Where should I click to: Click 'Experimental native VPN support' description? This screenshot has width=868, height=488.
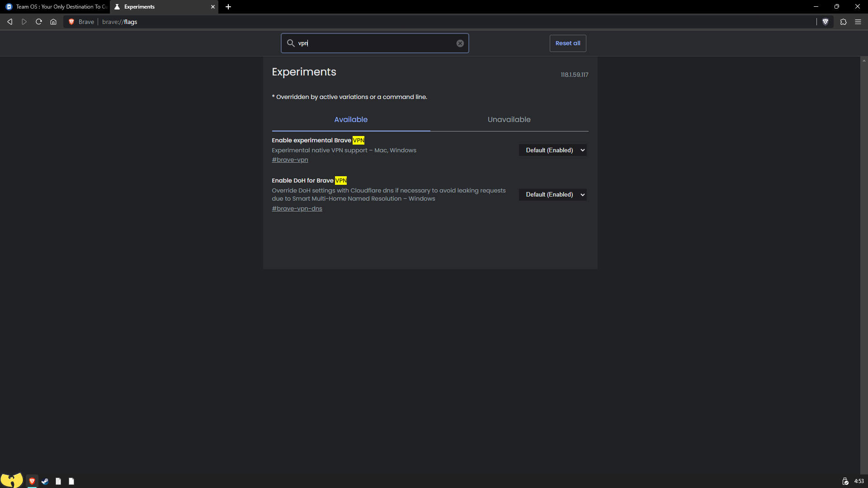[x=344, y=150]
